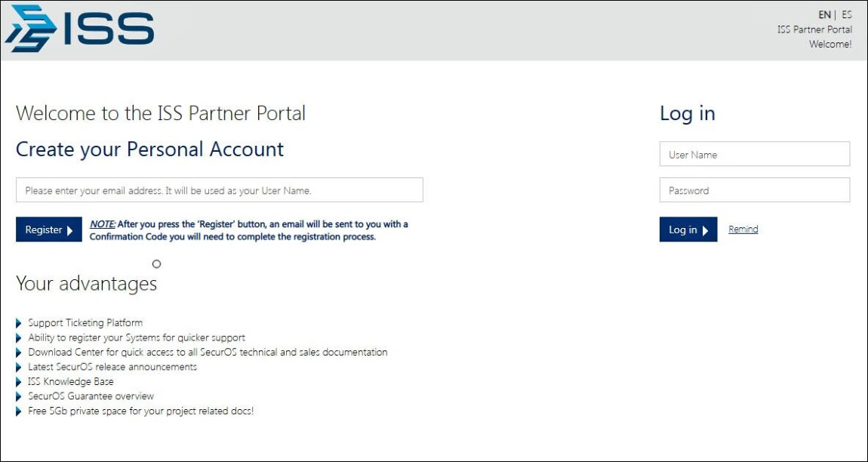This screenshot has width=868, height=462.
Task: Click the small circle below the Register button
Action: pyautogui.click(x=156, y=264)
